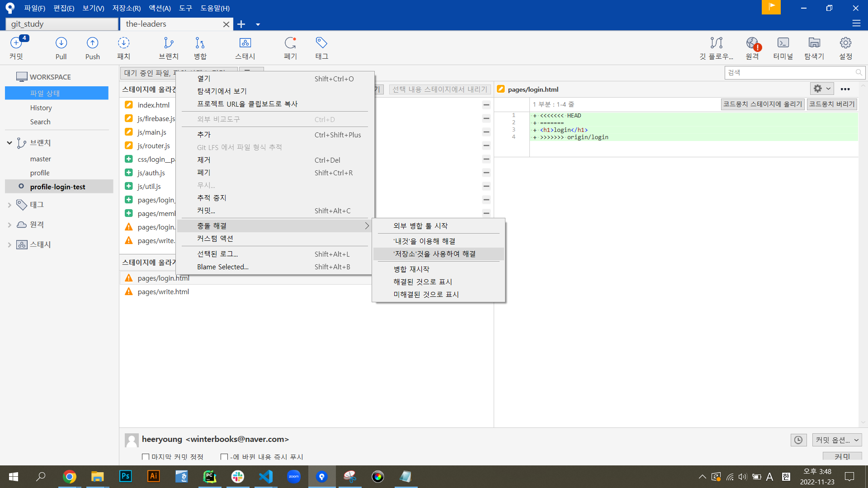Enable 마지막 커밋 정정 checkbox
868x488 pixels.
146,457
